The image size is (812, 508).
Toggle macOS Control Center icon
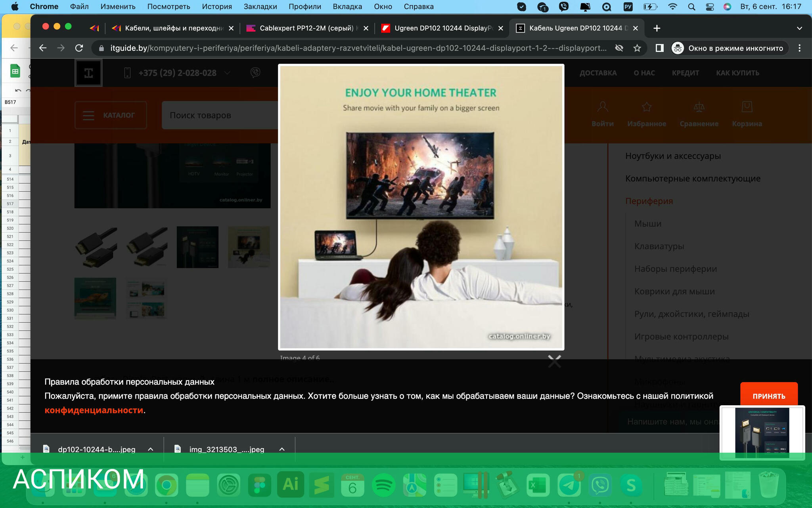[x=710, y=7]
